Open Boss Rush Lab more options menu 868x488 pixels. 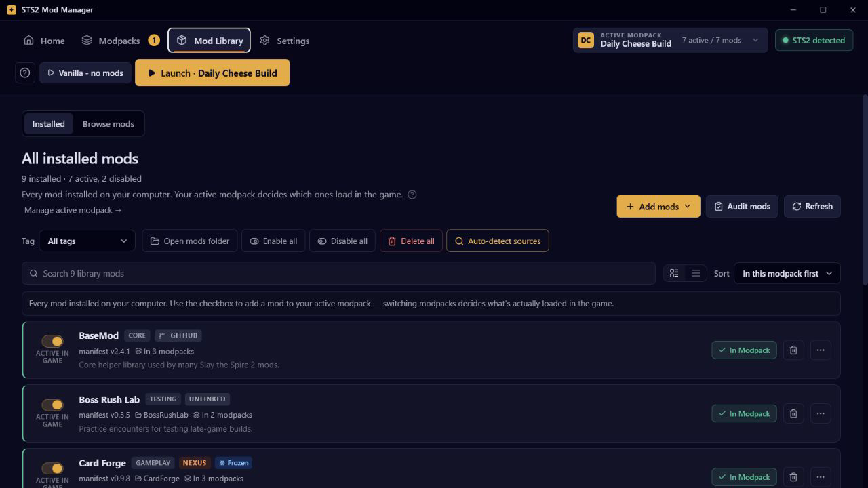(x=821, y=414)
